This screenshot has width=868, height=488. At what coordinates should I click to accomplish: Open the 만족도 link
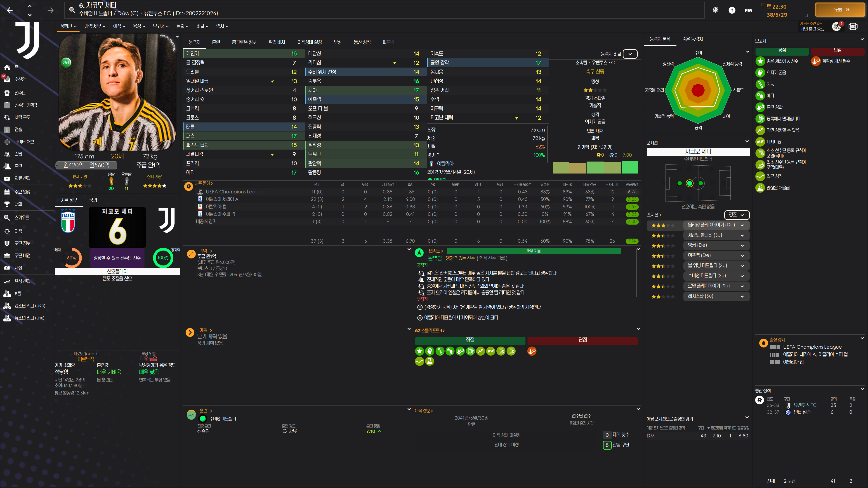436,251
